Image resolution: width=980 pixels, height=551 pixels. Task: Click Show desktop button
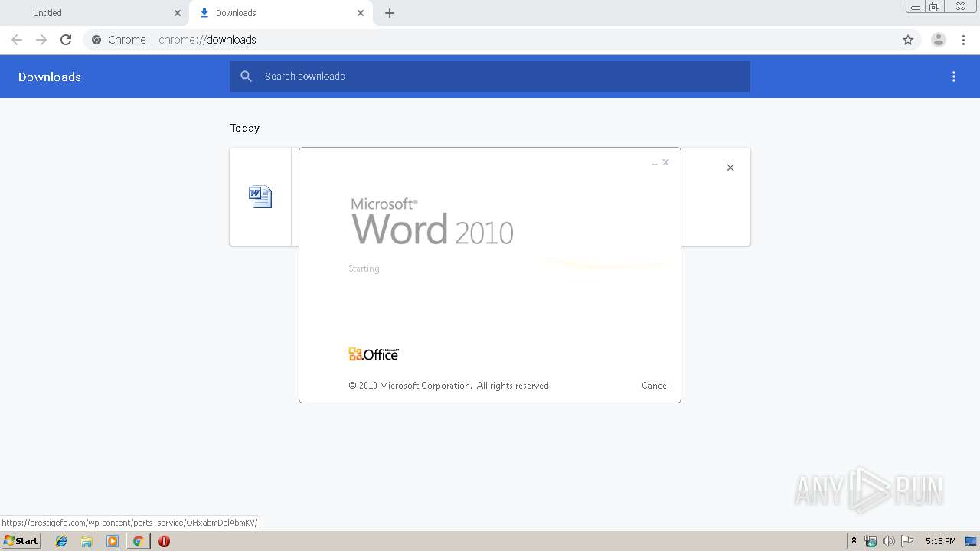[972, 541]
